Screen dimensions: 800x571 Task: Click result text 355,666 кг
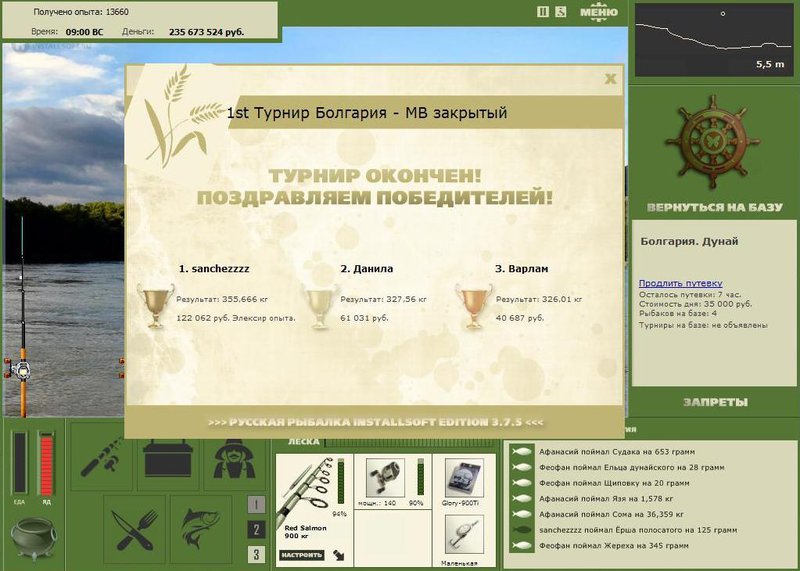pyautogui.click(x=222, y=300)
